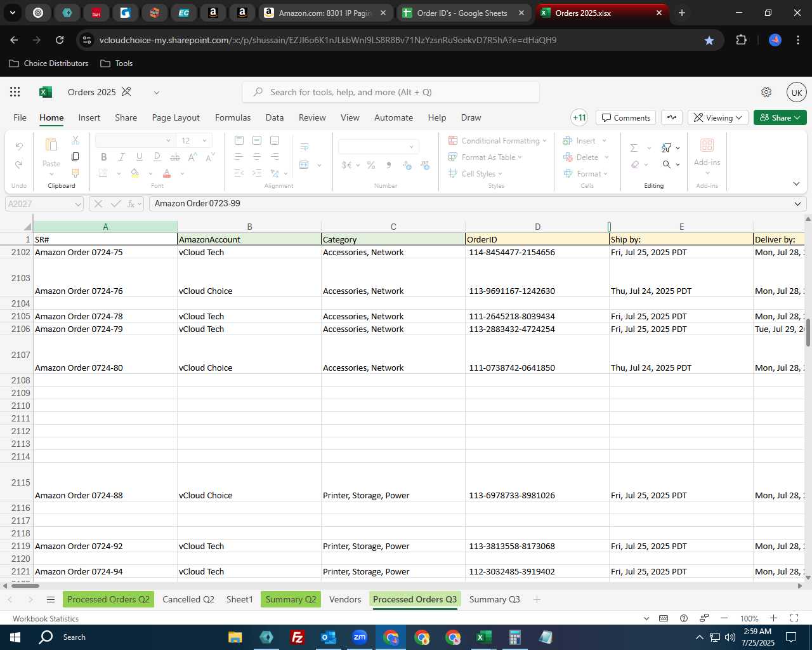Screen dimensions: 812x650
Task: Click the AutoSum sigma icon
Action: (634, 148)
